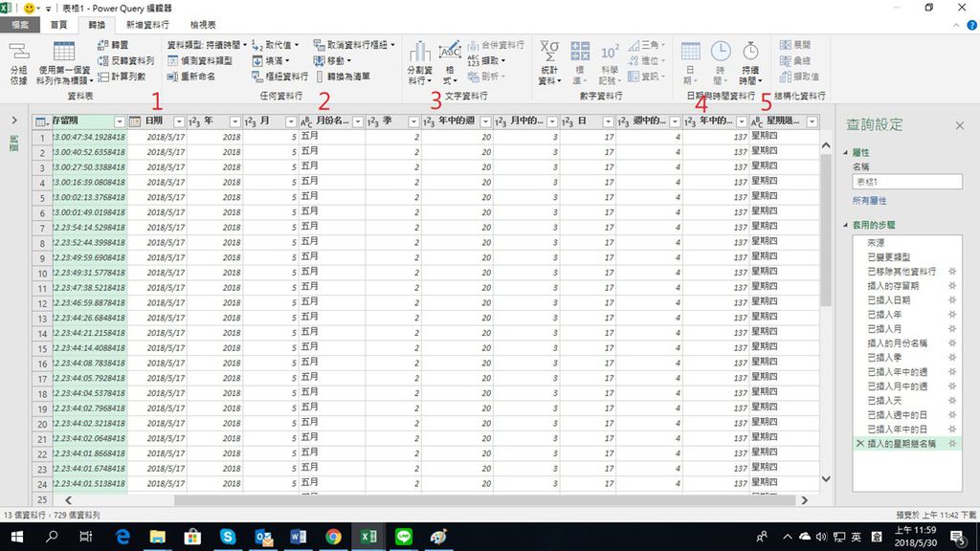Select the 已插入季 applied step

tap(884, 358)
